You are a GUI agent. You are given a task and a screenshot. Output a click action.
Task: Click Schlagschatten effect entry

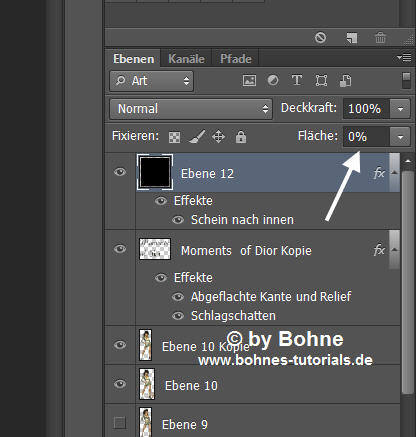click(233, 316)
